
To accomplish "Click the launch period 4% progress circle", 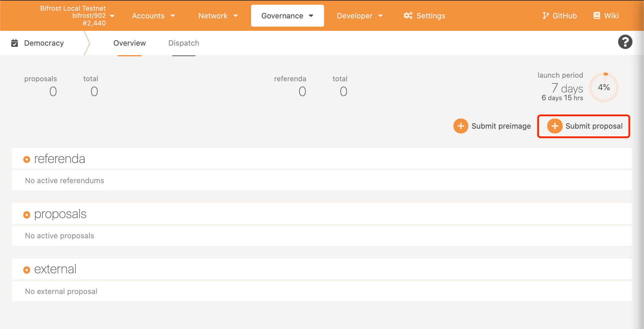I will (x=604, y=87).
